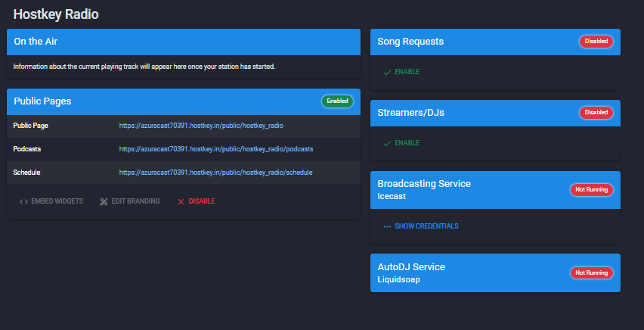The height and width of the screenshot is (330, 644).
Task: Click the Song Requests Disabled badge
Action: [596, 42]
